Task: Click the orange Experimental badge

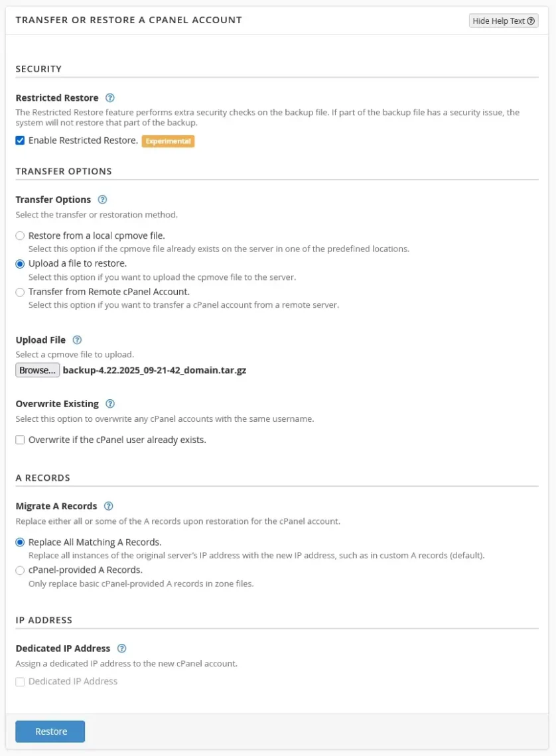Action: coord(168,141)
